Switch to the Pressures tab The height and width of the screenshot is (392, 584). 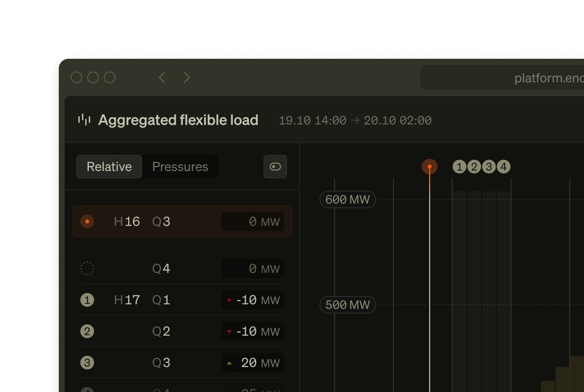point(180,167)
